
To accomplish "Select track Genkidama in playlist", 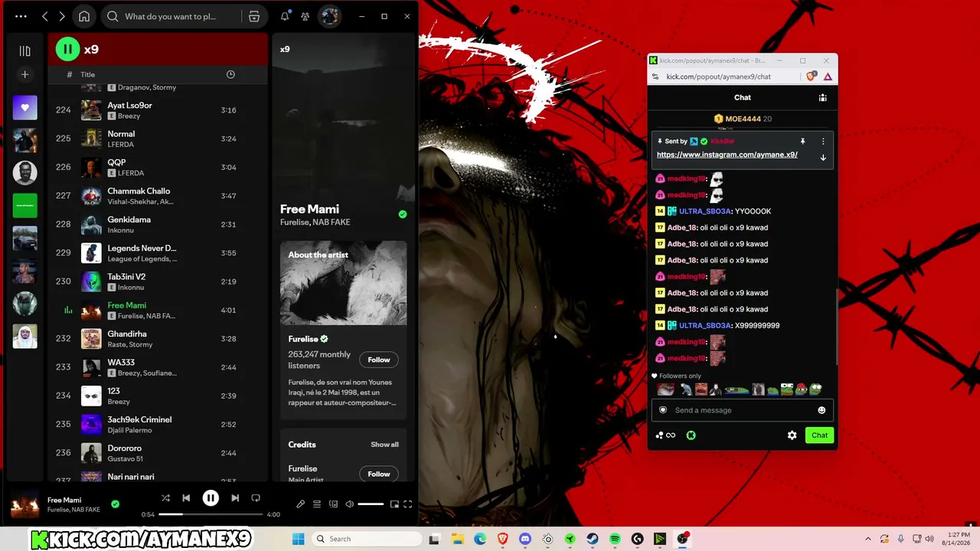I will point(158,224).
